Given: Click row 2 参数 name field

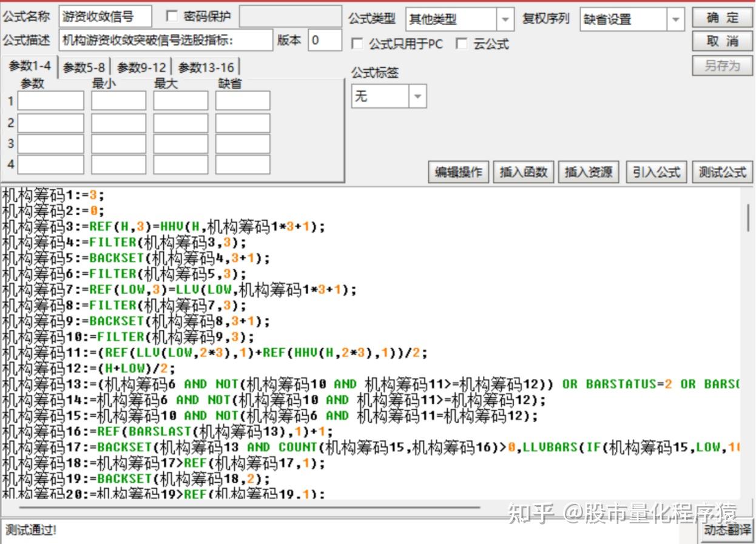Looking at the screenshot, I should tap(50, 123).
